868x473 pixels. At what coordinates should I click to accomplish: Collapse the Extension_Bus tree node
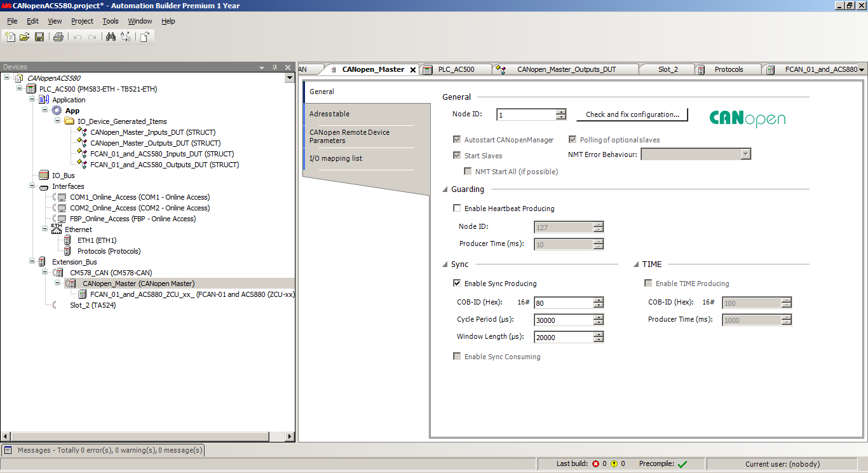pyautogui.click(x=32, y=261)
